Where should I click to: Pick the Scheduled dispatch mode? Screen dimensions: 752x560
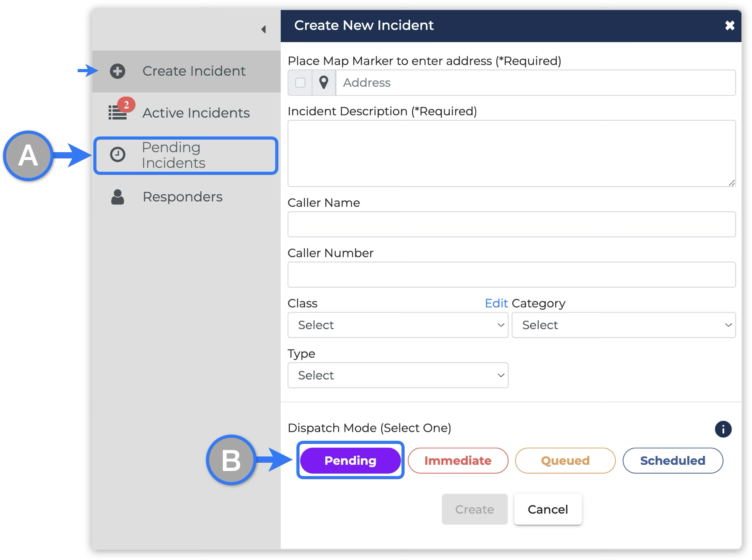pyautogui.click(x=672, y=460)
